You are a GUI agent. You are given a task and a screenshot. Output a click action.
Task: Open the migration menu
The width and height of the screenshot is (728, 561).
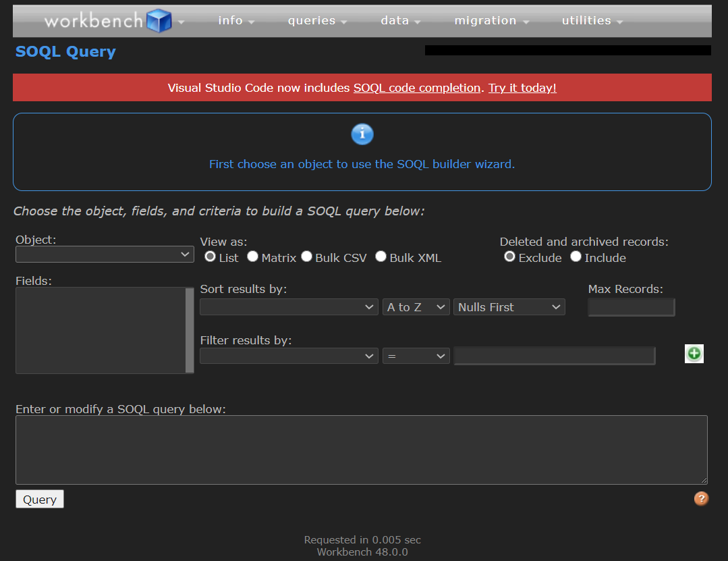[486, 20]
